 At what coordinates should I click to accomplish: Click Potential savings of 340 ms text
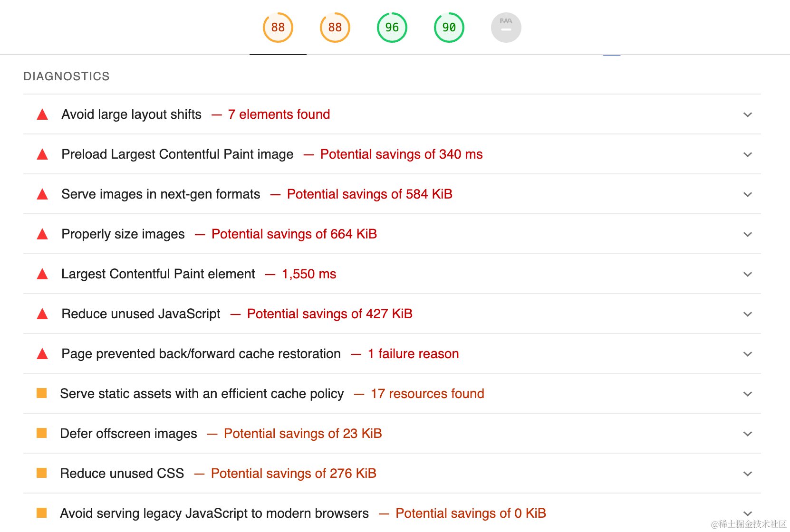click(402, 154)
